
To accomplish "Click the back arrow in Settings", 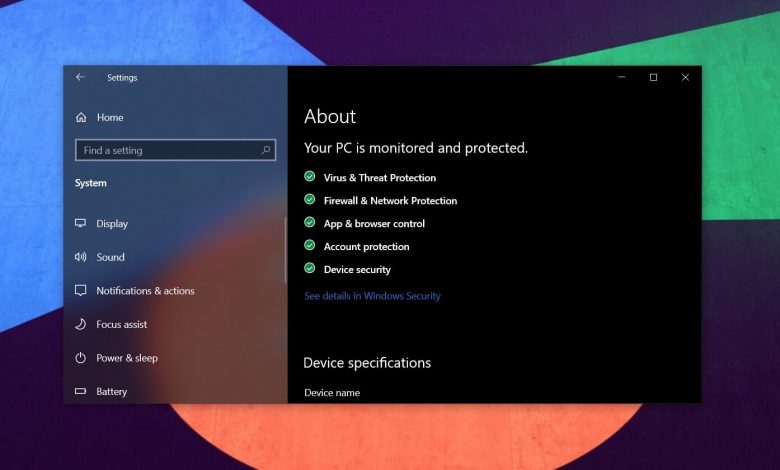I will click(x=80, y=77).
